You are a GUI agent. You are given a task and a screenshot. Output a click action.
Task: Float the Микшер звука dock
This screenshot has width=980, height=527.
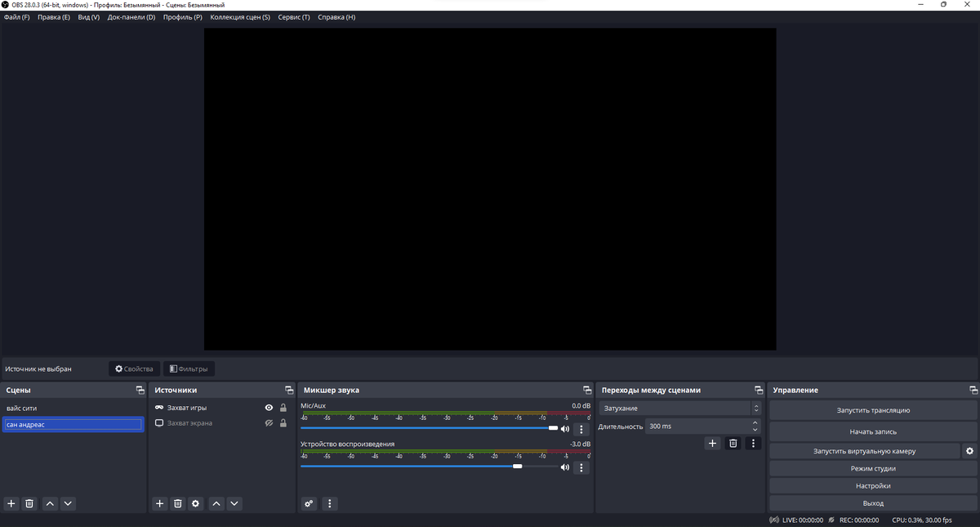point(587,391)
